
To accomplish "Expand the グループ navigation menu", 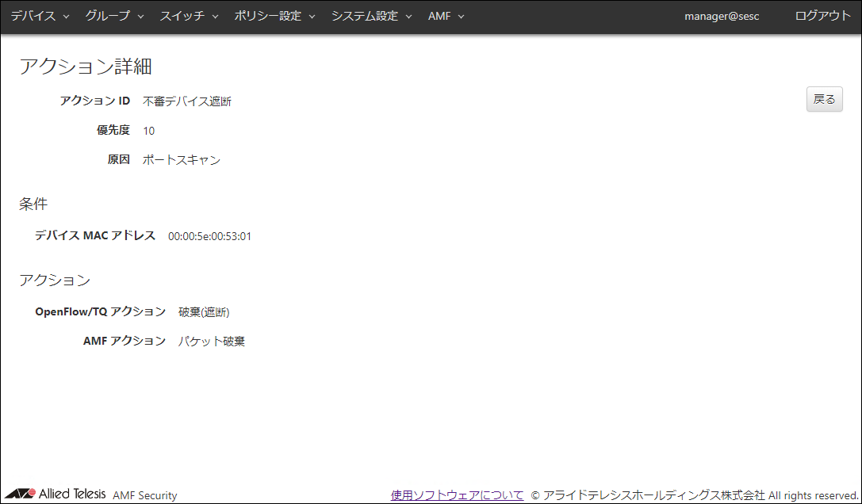I will click(114, 16).
